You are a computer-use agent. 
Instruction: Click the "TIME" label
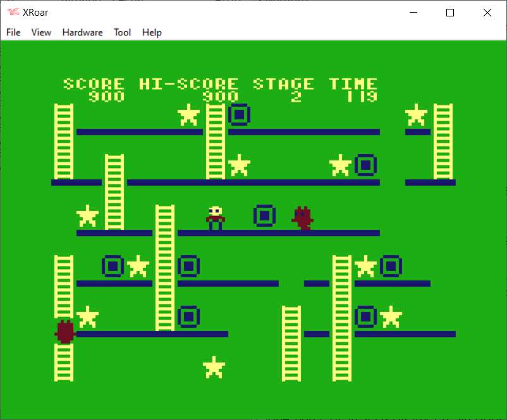(x=353, y=84)
